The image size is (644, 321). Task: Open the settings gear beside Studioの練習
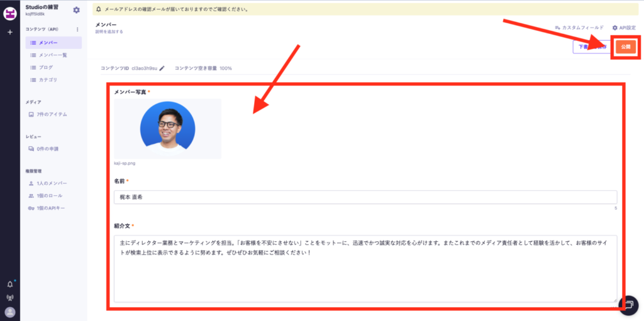pyautogui.click(x=76, y=10)
